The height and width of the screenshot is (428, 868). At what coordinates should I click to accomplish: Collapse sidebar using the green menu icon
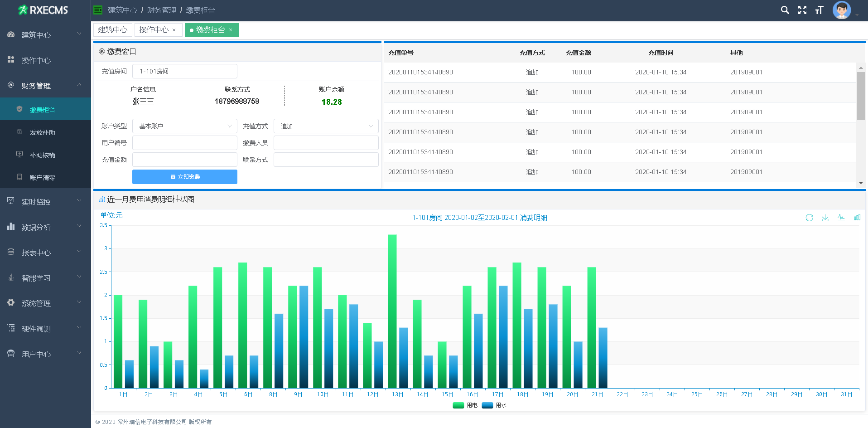tap(98, 10)
